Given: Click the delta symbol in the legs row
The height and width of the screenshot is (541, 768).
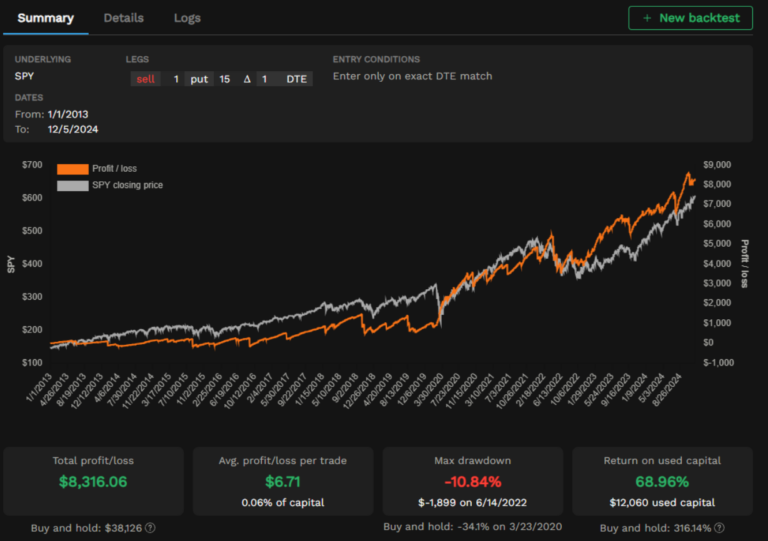Looking at the screenshot, I should (247, 79).
